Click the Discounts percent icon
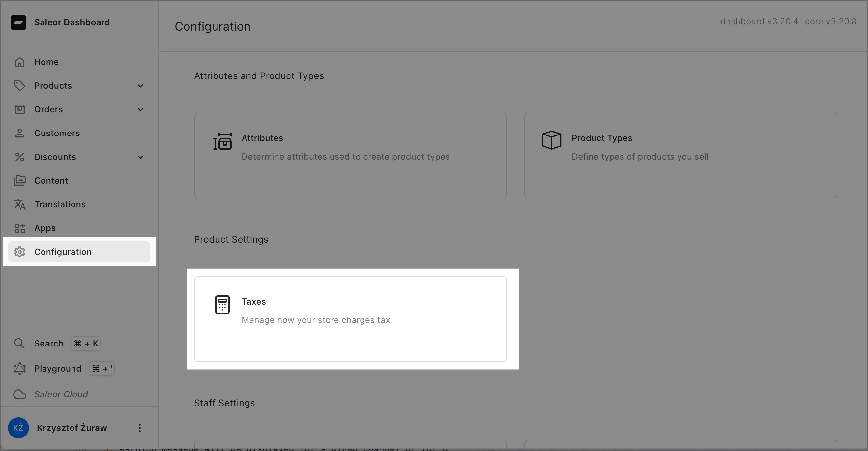 point(19,157)
